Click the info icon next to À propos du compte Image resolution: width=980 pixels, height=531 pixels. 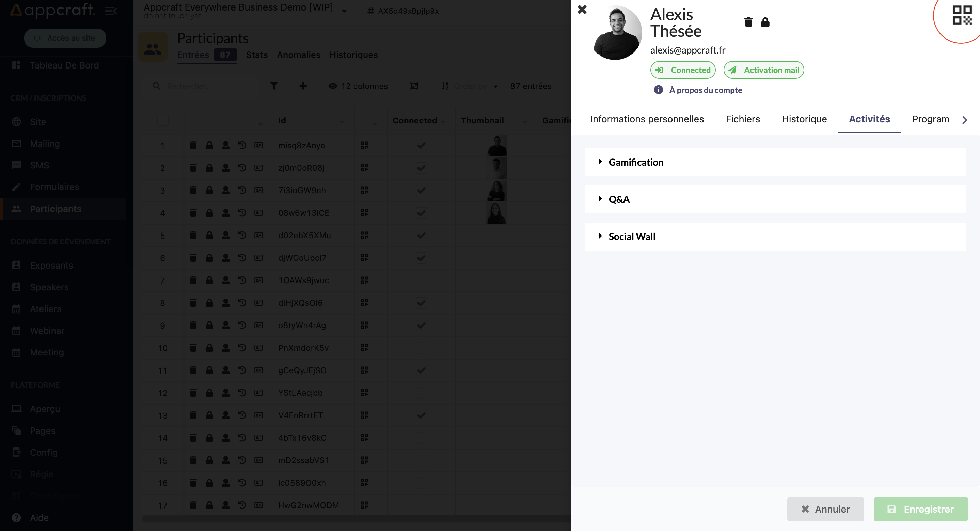[x=658, y=90]
